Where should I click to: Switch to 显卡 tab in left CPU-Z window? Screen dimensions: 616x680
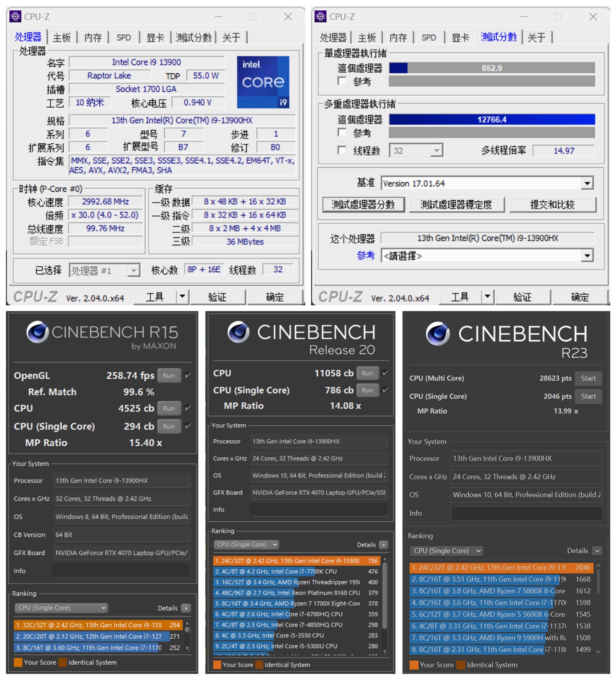tap(155, 37)
